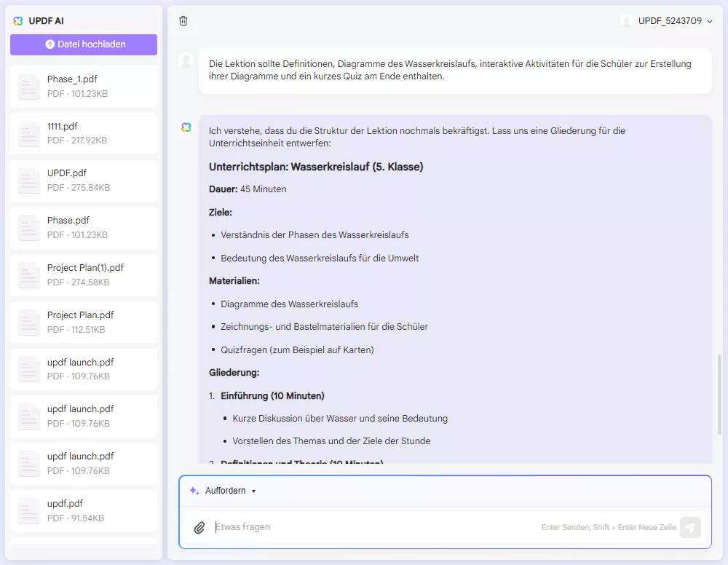Click the user avatar next to UPDF_5243709
Image resolution: width=728 pixels, height=565 pixels.
tap(627, 21)
